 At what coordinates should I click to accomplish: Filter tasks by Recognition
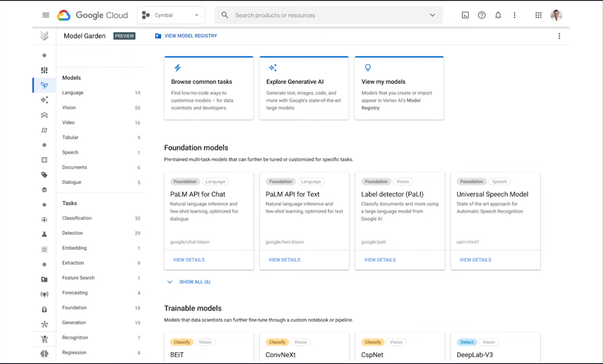click(101, 337)
